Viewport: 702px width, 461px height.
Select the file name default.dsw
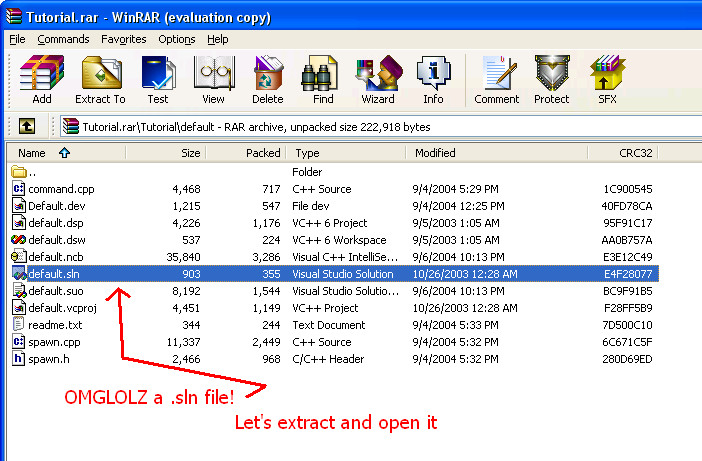point(57,240)
